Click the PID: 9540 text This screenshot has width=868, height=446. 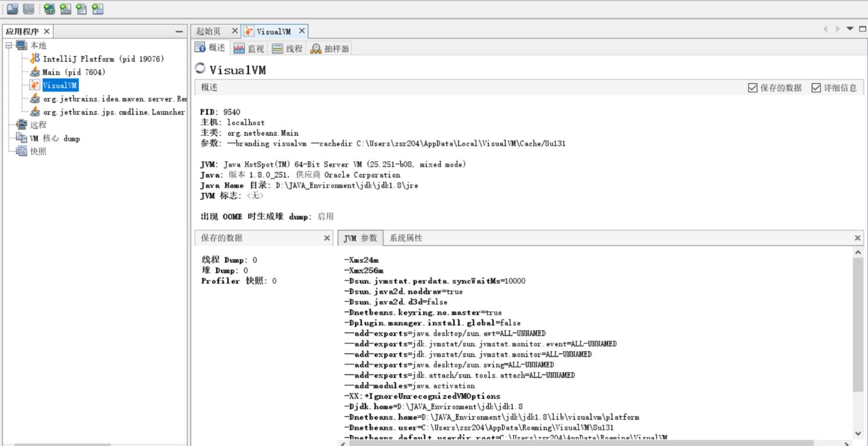[x=220, y=112]
